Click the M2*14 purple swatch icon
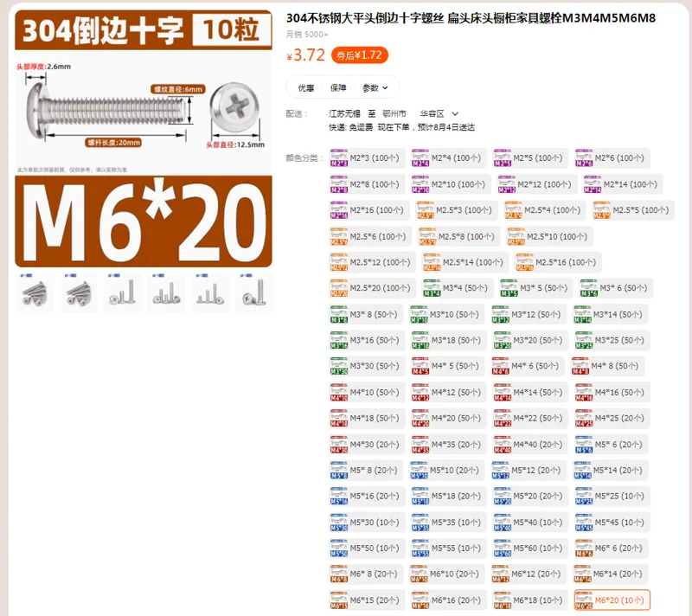Image resolution: width=692 pixels, height=616 pixels. click(593, 184)
